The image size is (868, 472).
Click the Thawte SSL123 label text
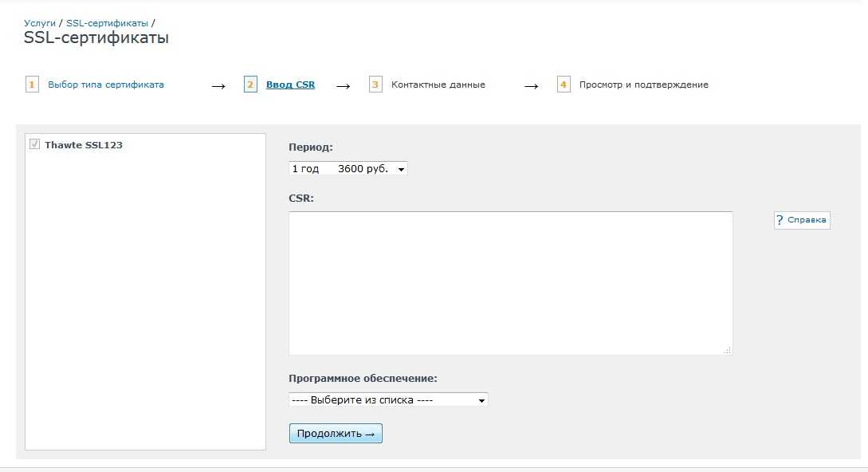(x=84, y=145)
